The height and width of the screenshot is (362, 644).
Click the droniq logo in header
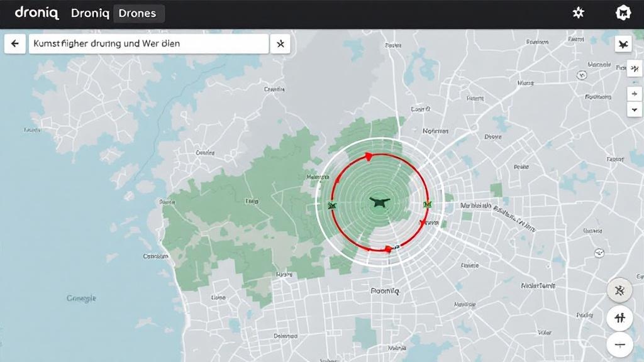click(x=36, y=13)
